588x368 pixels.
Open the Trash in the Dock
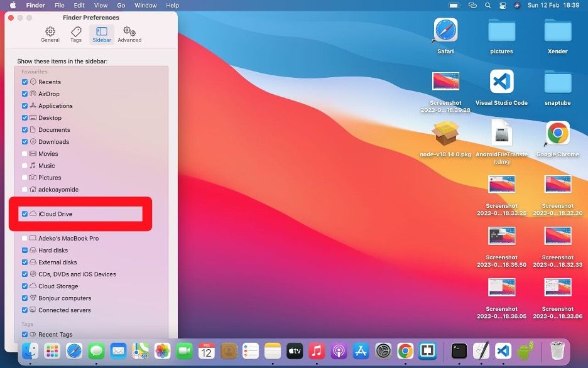[x=557, y=351]
